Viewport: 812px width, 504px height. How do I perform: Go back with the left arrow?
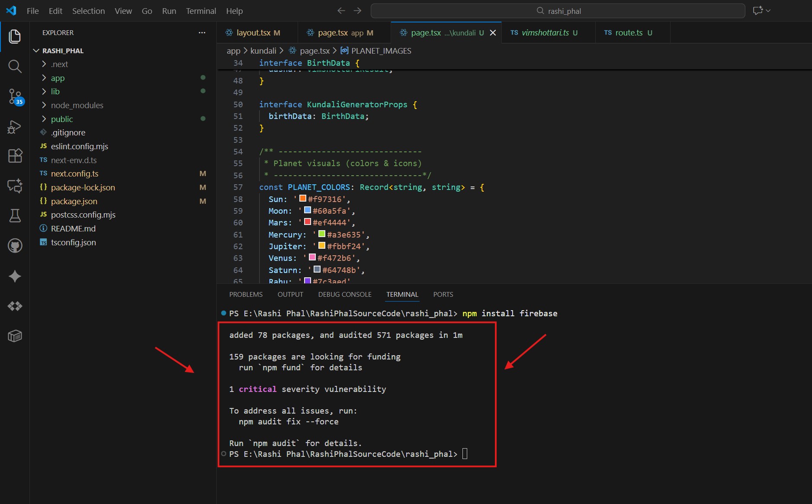(x=341, y=11)
